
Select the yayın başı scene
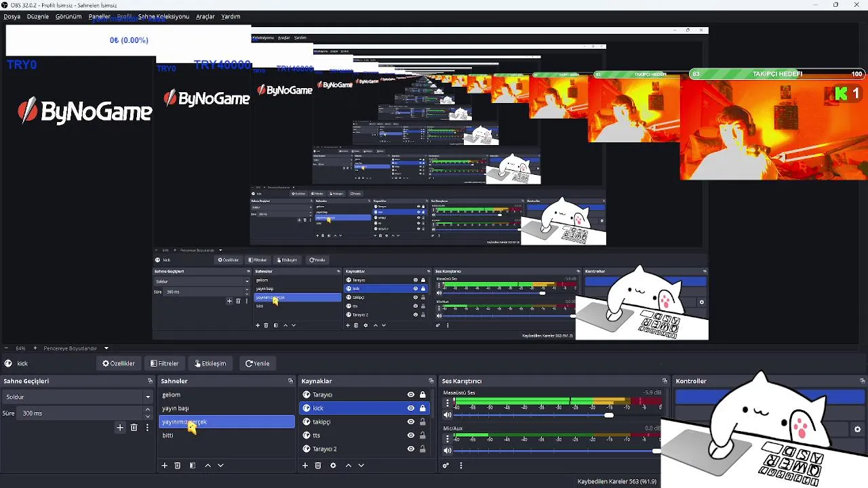point(226,408)
